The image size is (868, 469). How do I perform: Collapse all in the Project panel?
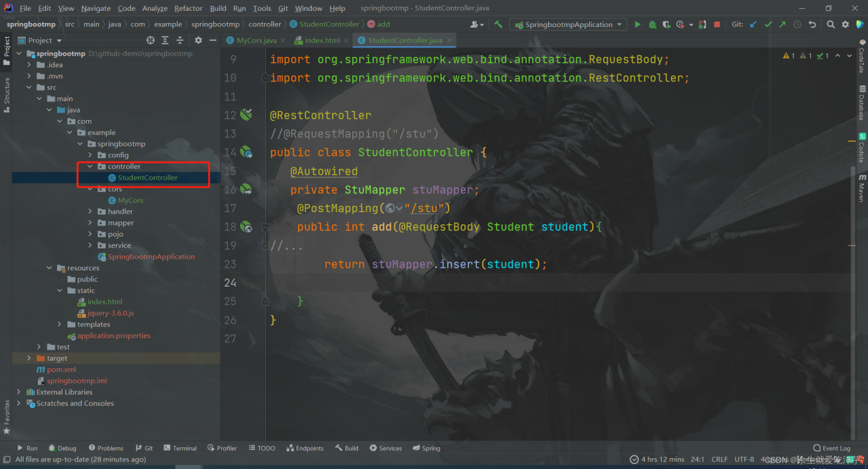(x=179, y=41)
